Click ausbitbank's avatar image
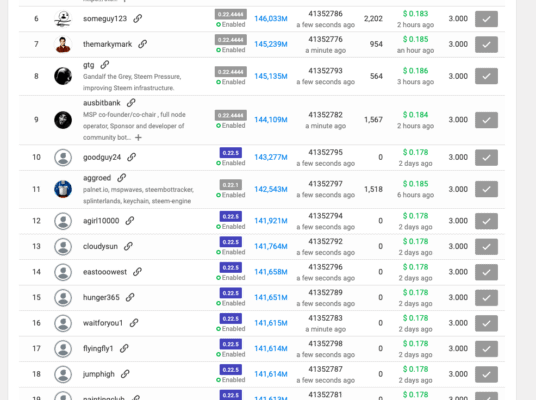The image size is (536, 400). 63,120
